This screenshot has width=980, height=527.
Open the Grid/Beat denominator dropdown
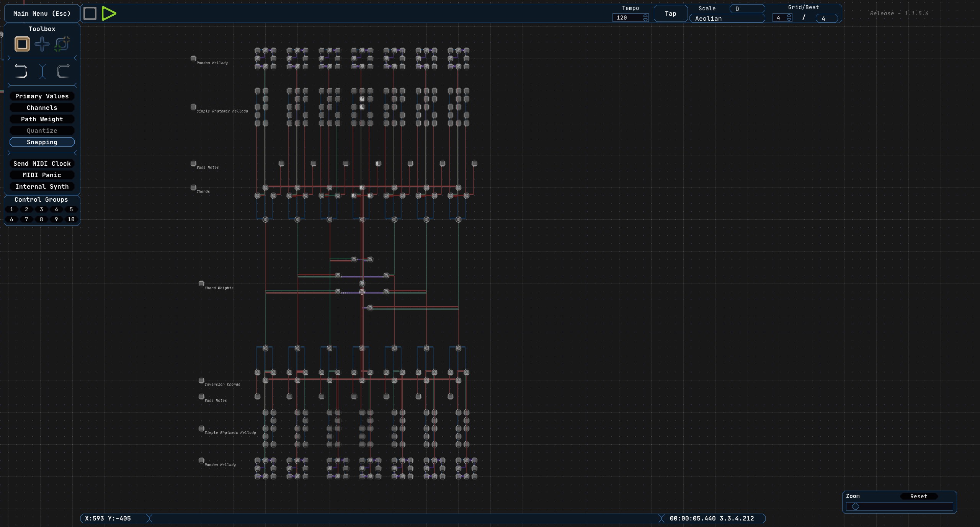tap(826, 18)
